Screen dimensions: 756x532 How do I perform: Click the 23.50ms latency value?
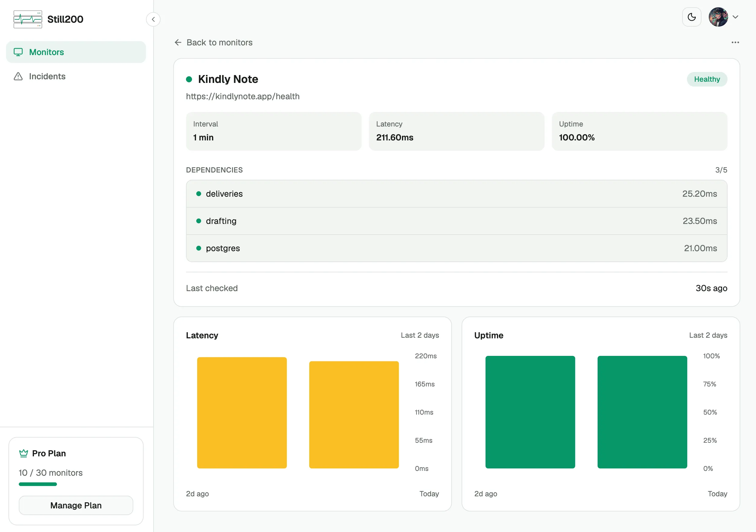tap(700, 221)
